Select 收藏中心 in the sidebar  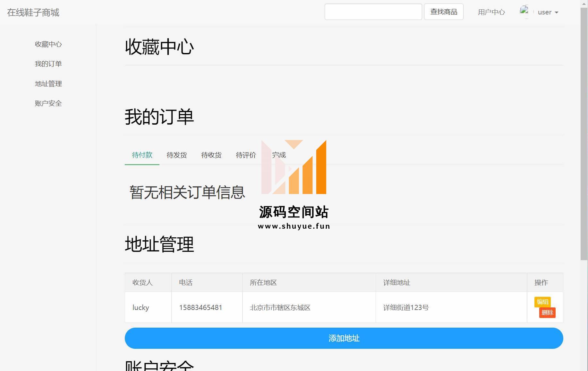pyautogui.click(x=48, y=44)
